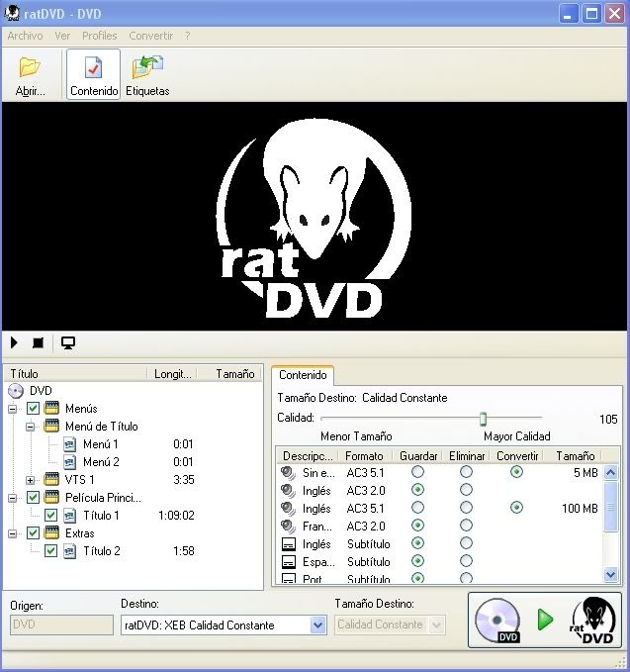
Task: Click the Formato column header
Action: [365, 455]
